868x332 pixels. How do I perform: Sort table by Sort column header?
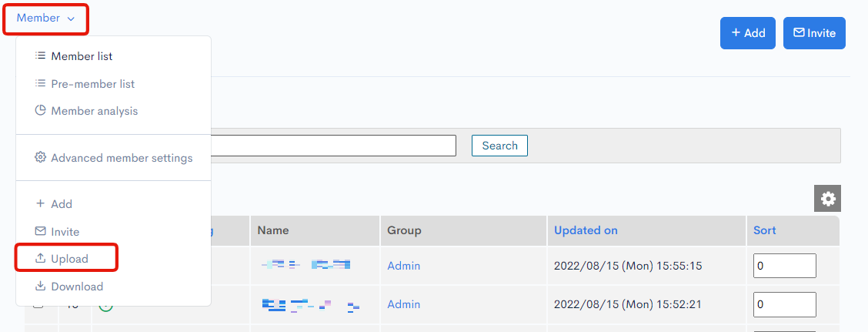click(764, 230)
